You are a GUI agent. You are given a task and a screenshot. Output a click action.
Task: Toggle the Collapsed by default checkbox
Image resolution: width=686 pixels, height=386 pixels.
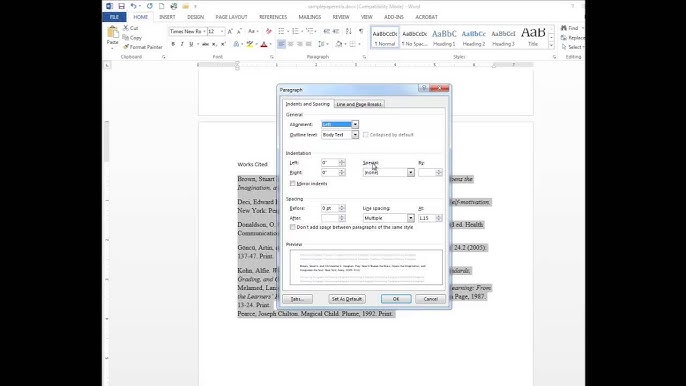point(366,135)
